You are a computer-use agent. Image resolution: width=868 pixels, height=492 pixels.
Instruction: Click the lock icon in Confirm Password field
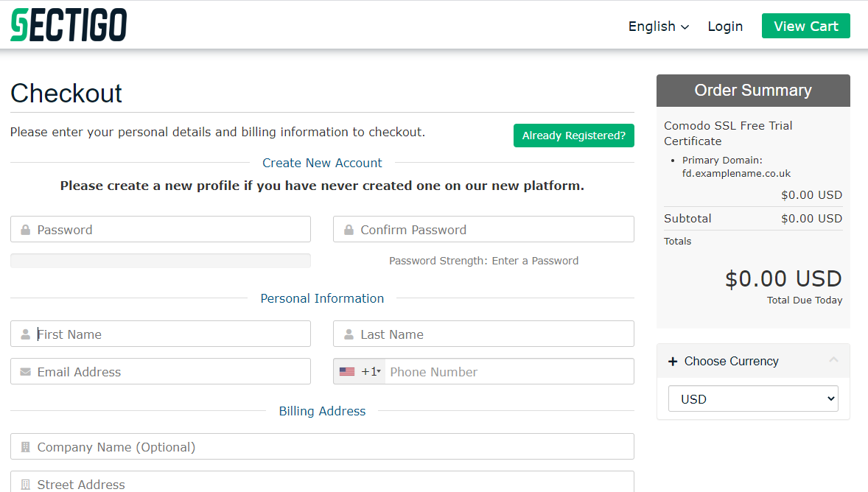coord(349,230)
